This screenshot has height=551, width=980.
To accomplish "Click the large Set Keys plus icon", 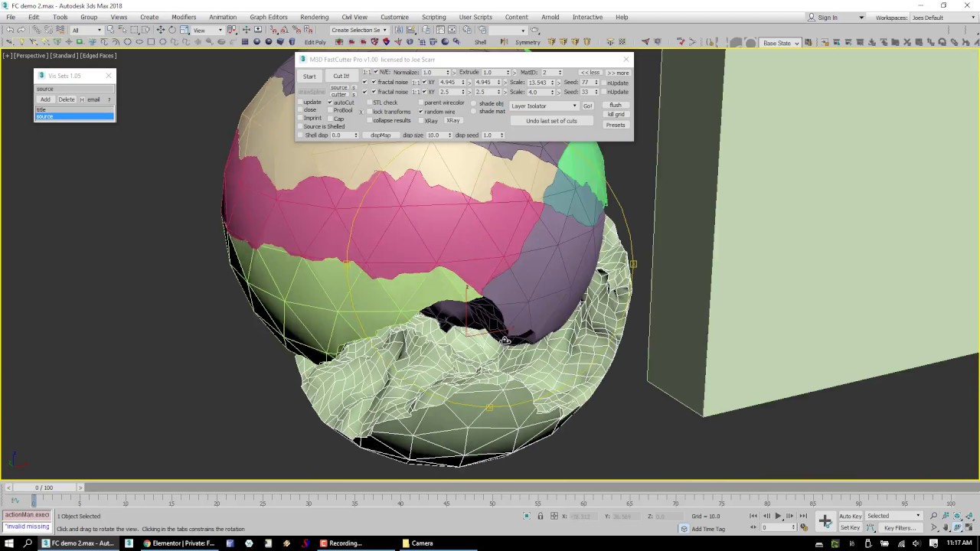I will (x=825, y=521).
